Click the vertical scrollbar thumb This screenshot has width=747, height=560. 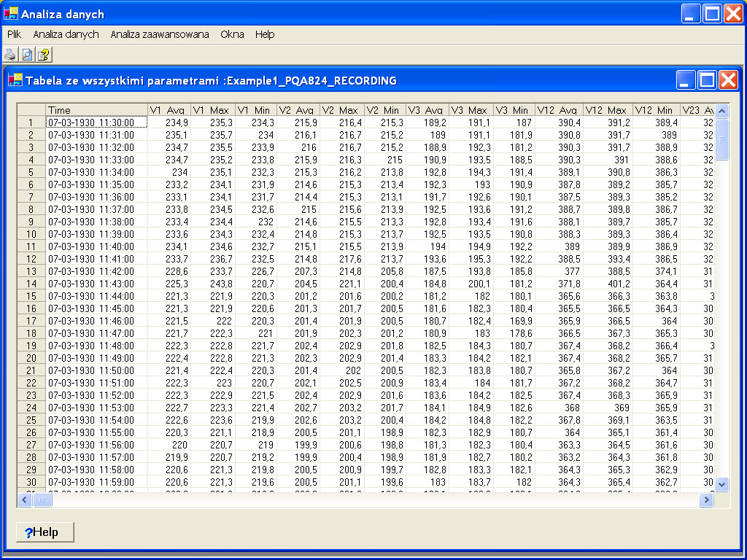[722, 139]
